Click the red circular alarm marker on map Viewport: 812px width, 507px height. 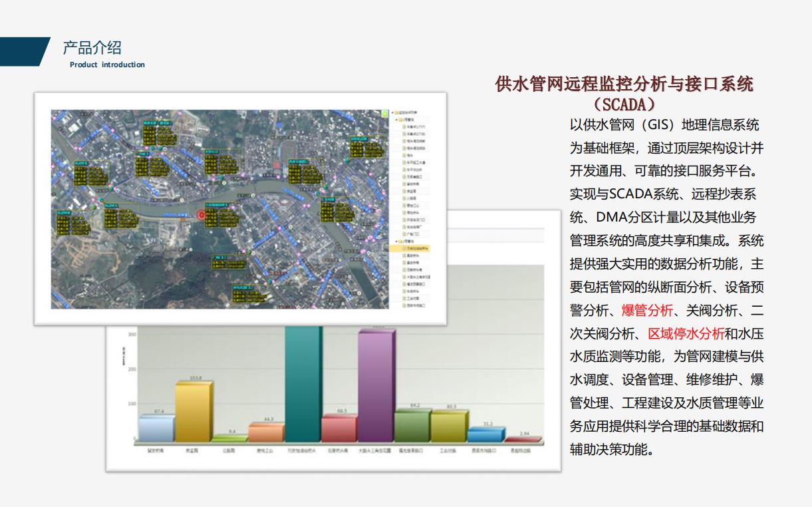click(x=201, y=214)
